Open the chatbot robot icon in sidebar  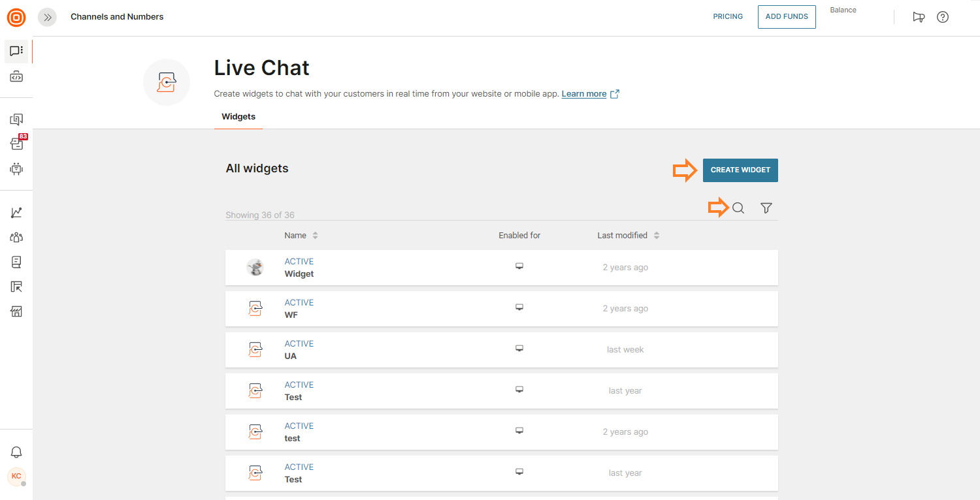(x=16, y=169)
